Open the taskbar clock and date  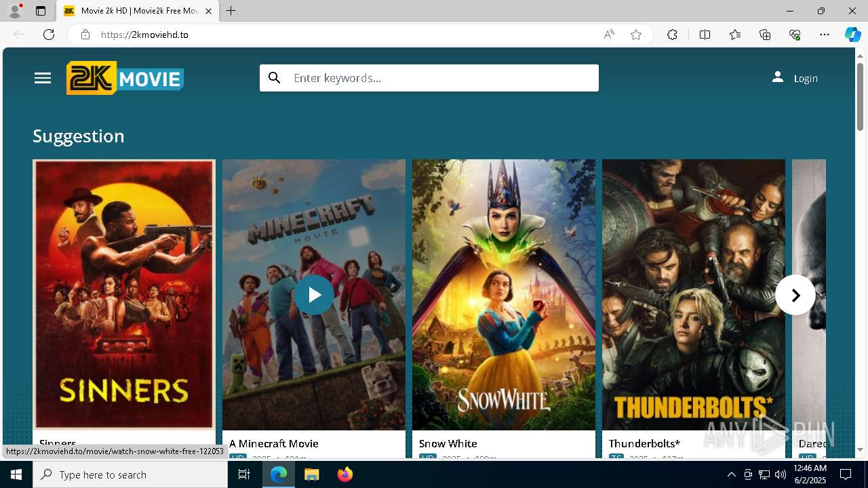[x=809, y=474]
